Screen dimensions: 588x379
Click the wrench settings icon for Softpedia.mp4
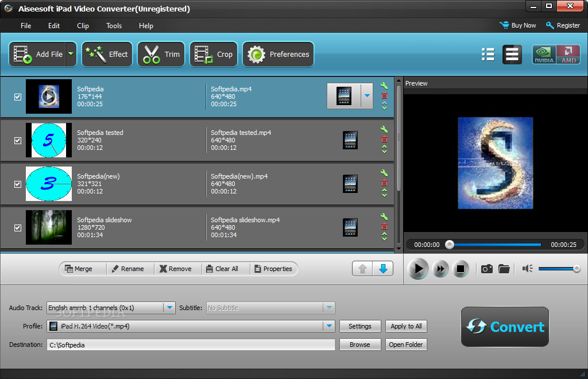coord(384,86)
